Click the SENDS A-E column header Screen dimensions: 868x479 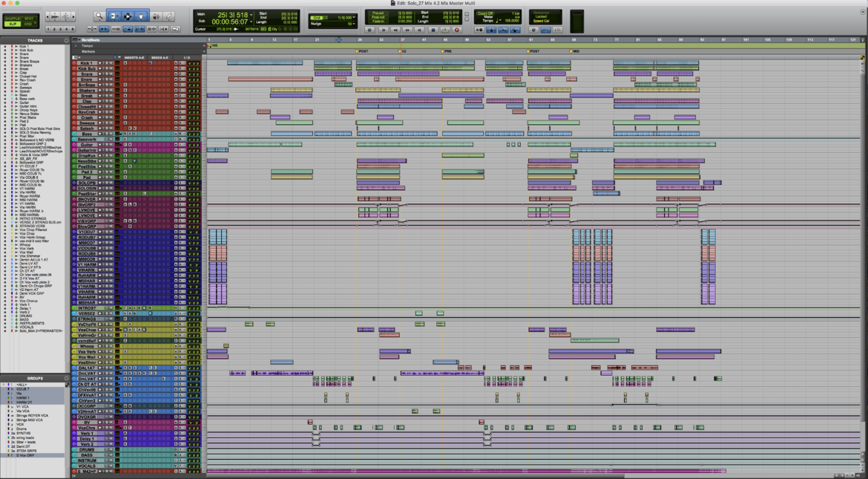click(160, 58)
